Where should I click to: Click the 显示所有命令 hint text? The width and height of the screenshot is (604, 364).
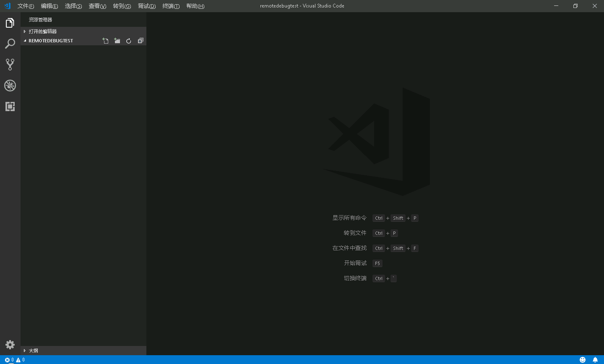(x=349, y=218)
